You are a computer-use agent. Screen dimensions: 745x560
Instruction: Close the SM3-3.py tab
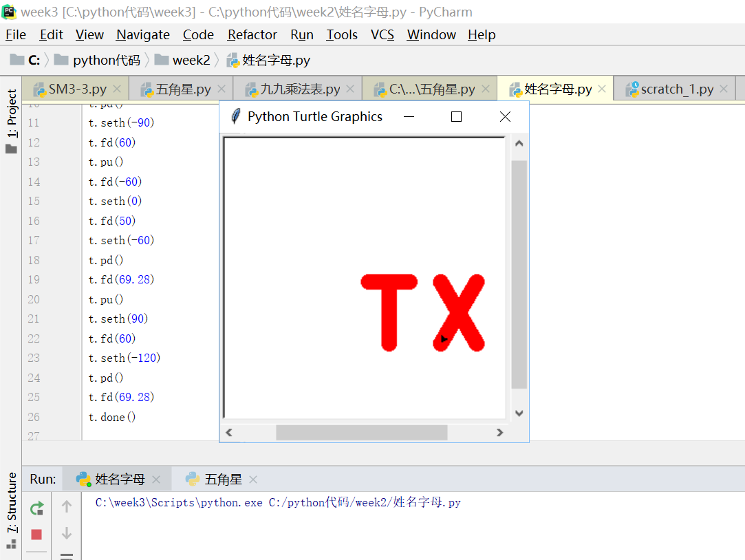pos(117,89)
